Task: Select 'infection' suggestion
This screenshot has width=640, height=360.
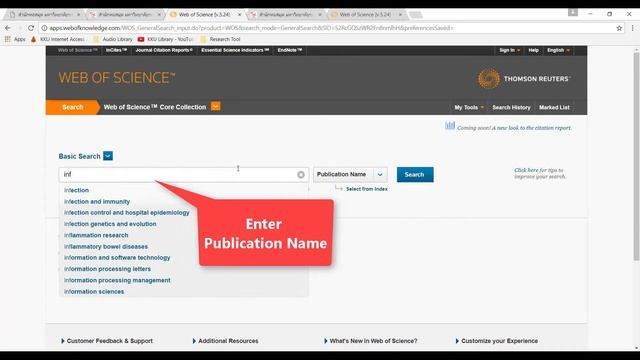Action: 76,190
